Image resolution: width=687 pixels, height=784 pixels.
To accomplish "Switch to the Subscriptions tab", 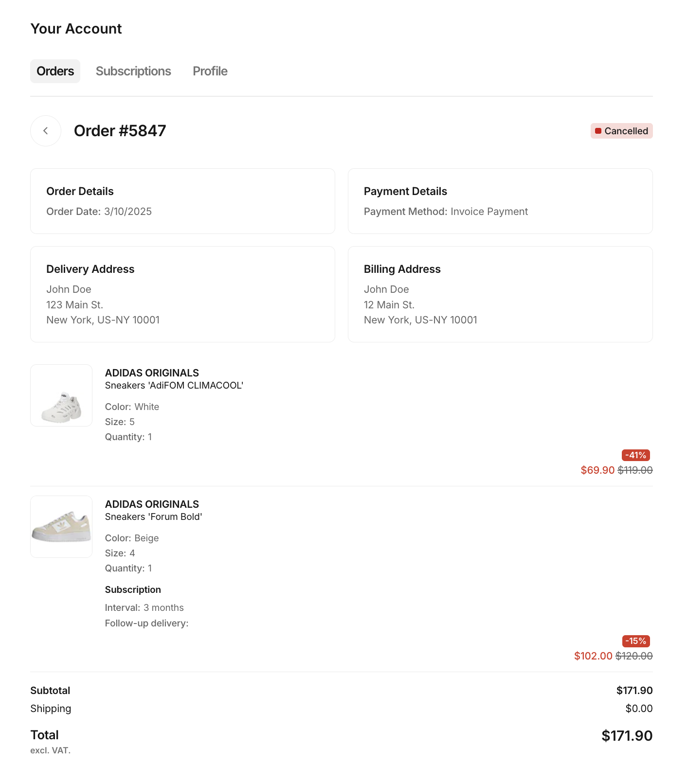I will click(x=133, y=71).
